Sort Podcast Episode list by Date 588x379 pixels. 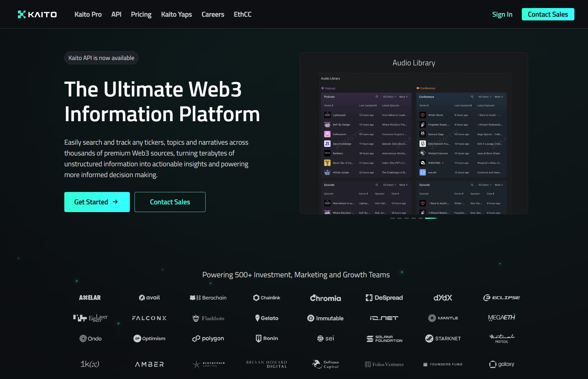[x=395, y=194]
